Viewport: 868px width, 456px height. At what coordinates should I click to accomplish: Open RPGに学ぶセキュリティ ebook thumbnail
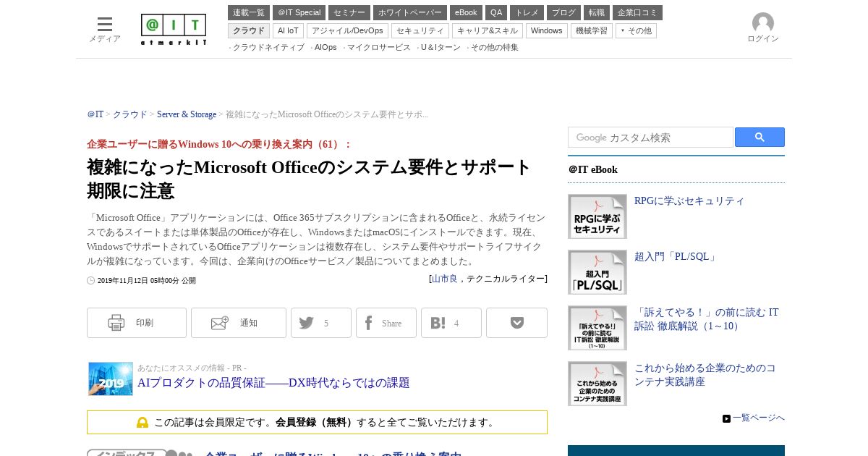pos(597,216)
